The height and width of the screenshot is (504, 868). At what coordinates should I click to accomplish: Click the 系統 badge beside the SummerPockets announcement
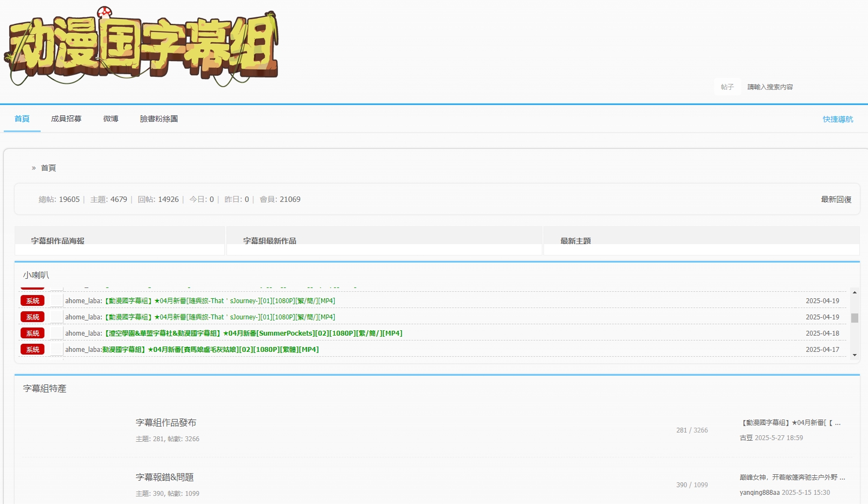tap(33, 333)
